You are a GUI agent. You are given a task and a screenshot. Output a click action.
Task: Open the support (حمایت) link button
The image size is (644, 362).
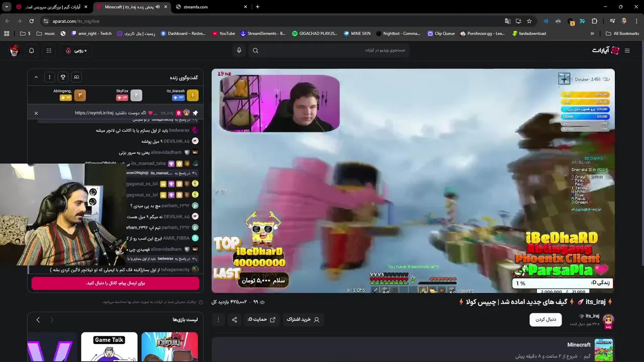click(x=262, y=319)
